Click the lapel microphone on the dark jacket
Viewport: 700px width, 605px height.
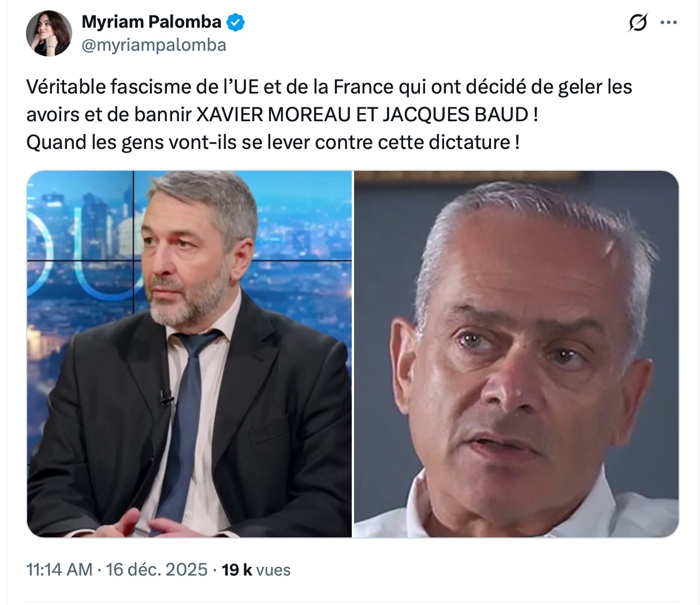point(166,398)
